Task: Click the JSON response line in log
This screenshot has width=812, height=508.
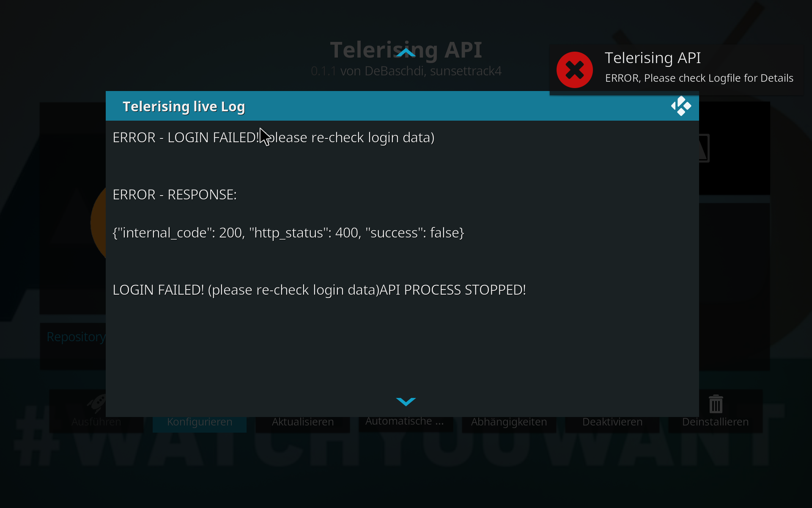Action: tap(288, 233)
